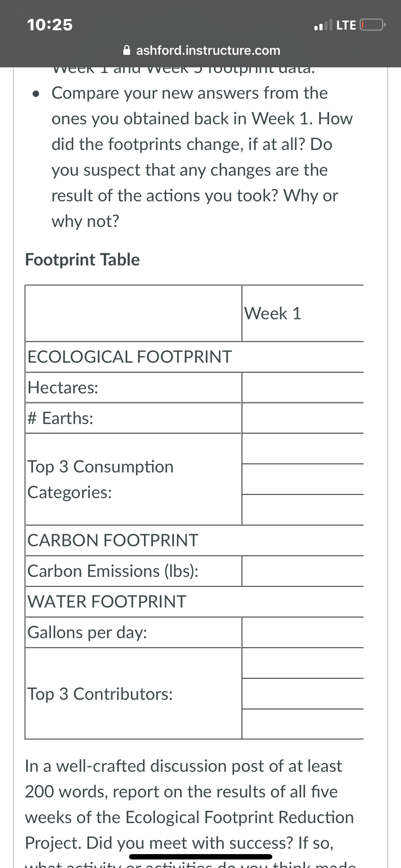
Task: Tap the 10:25 clock in status bar
Action: click(x=50, y=25)
